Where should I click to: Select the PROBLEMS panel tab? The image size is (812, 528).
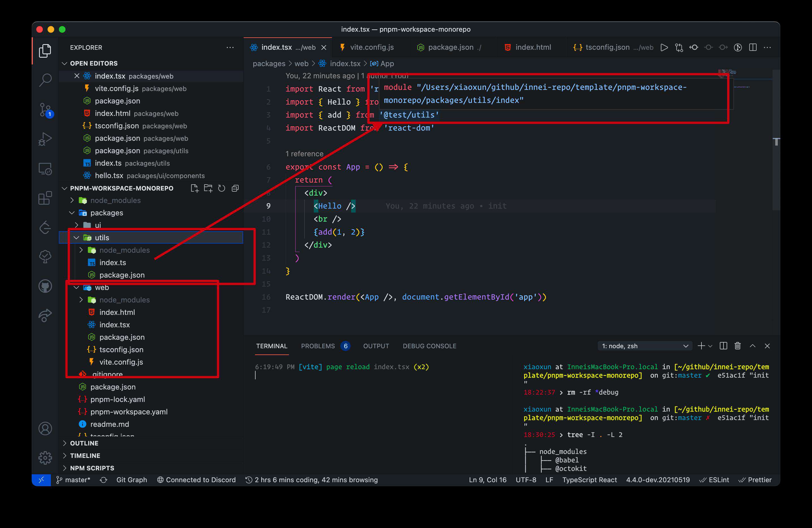click(x=325, y=346)
